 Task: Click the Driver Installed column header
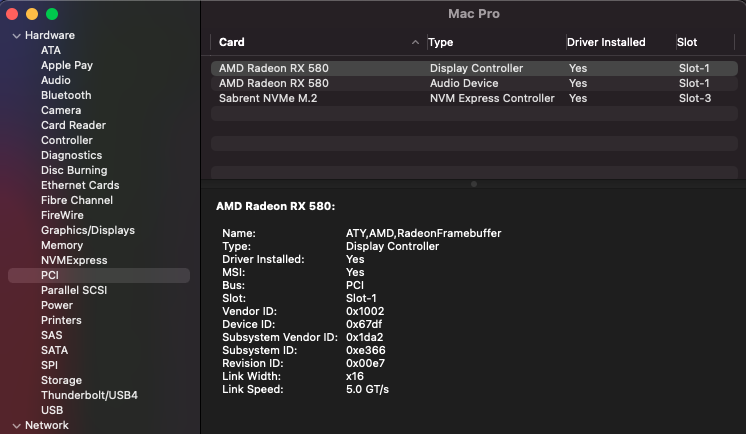(606, 43)
